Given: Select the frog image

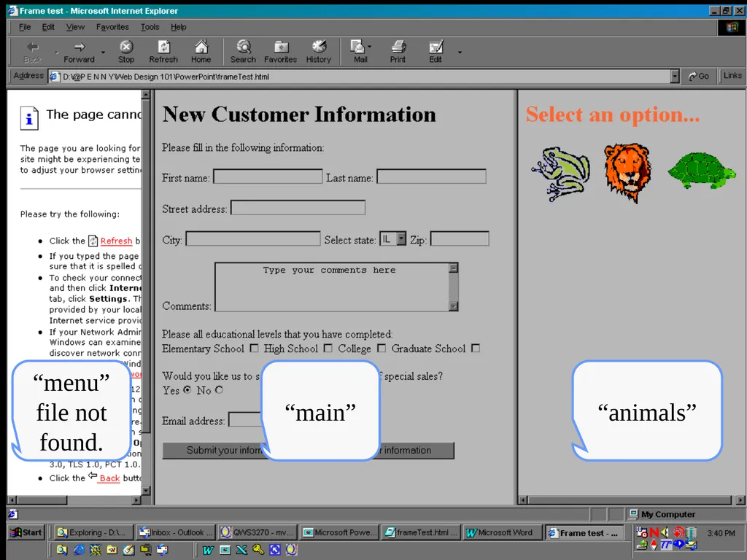Looking at the screenshot, I should coord(561,174).
